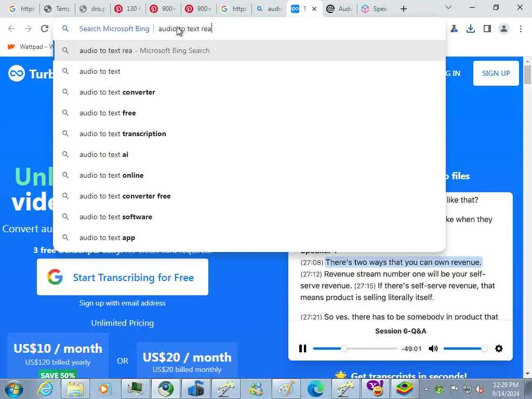The width and height of the screenshot is (532, 399).
Task: Click the SIGN UP button
Action: coord(496,73)
